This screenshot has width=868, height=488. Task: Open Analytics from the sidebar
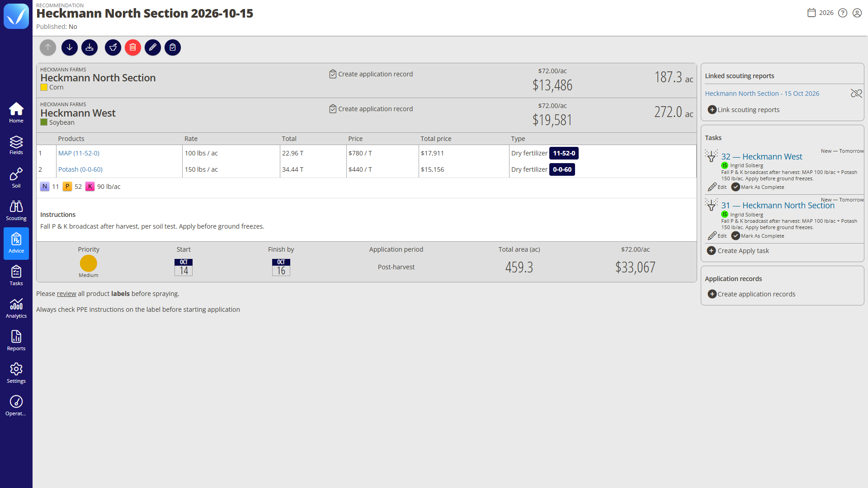16,308
